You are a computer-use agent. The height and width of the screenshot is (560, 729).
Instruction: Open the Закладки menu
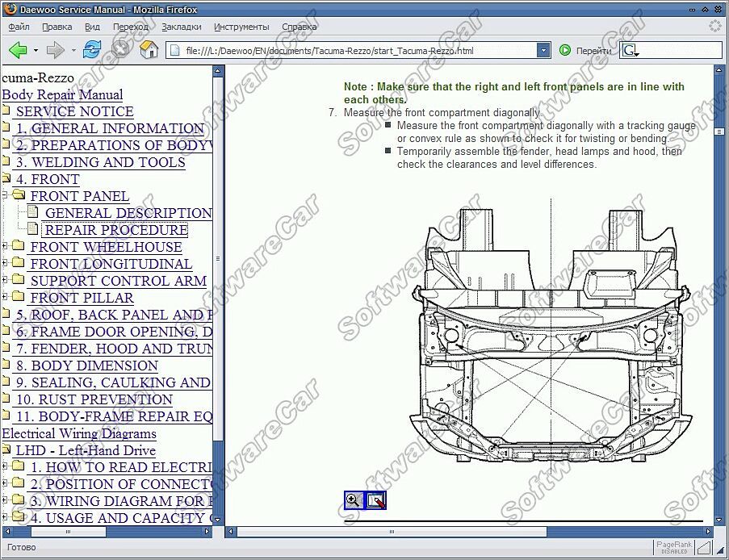pos(181,27)
